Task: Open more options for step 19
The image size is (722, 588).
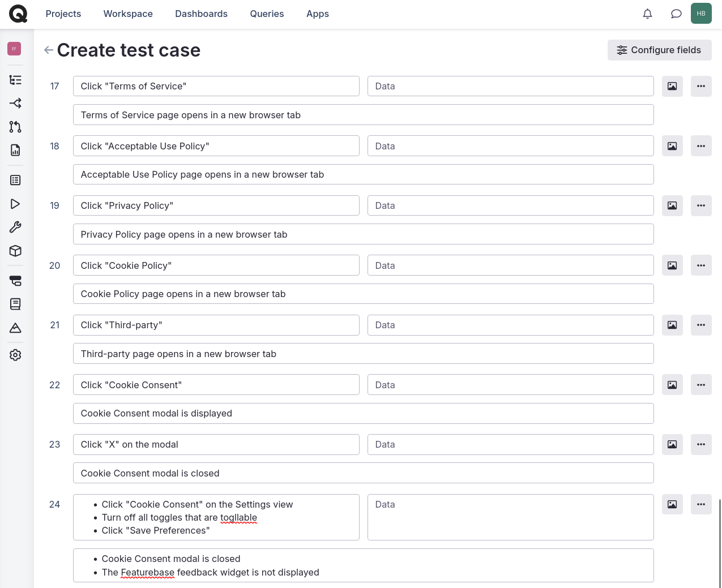Action: pos(701,206)
